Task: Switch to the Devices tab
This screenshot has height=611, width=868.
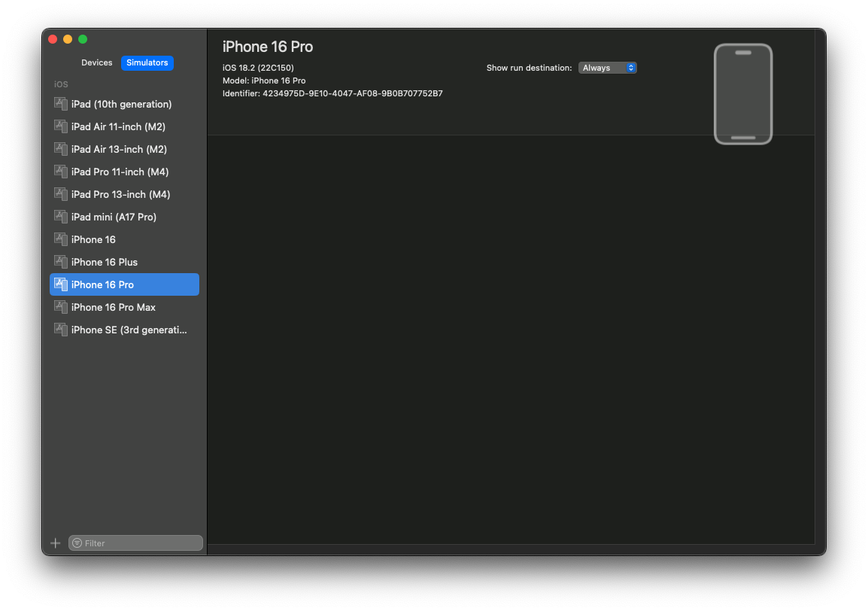Action: [x=96, y=62]
